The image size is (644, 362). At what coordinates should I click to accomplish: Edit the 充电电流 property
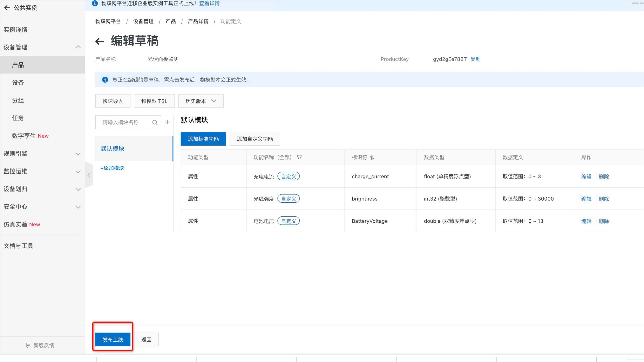(586, 176)
